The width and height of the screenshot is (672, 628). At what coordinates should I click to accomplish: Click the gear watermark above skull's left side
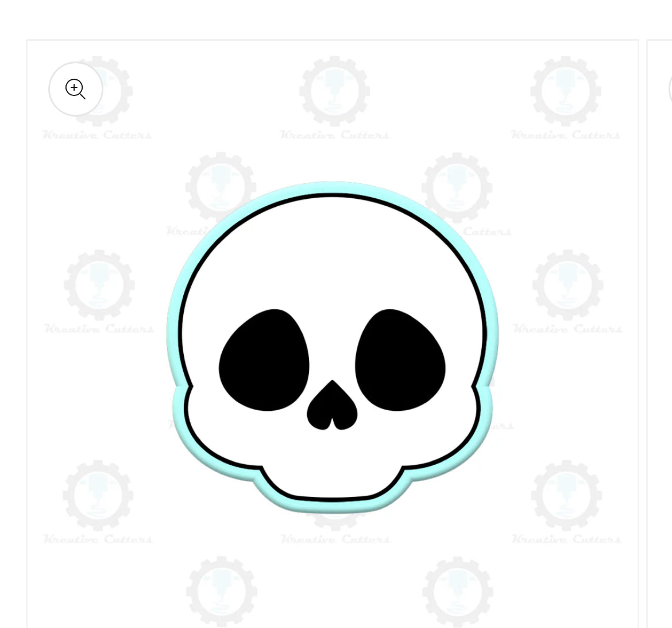221,187
